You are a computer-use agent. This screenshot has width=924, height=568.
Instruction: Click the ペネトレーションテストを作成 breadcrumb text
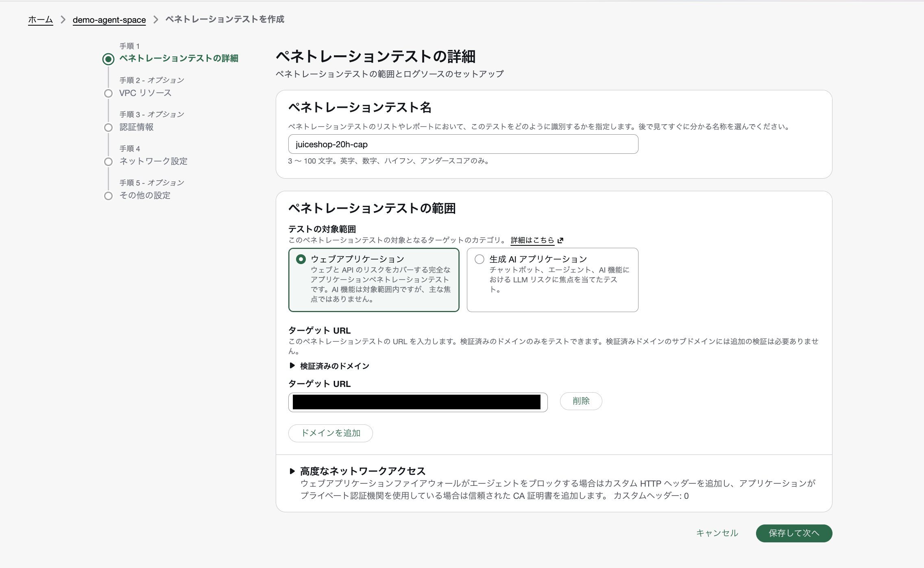(x=225, y=19)
